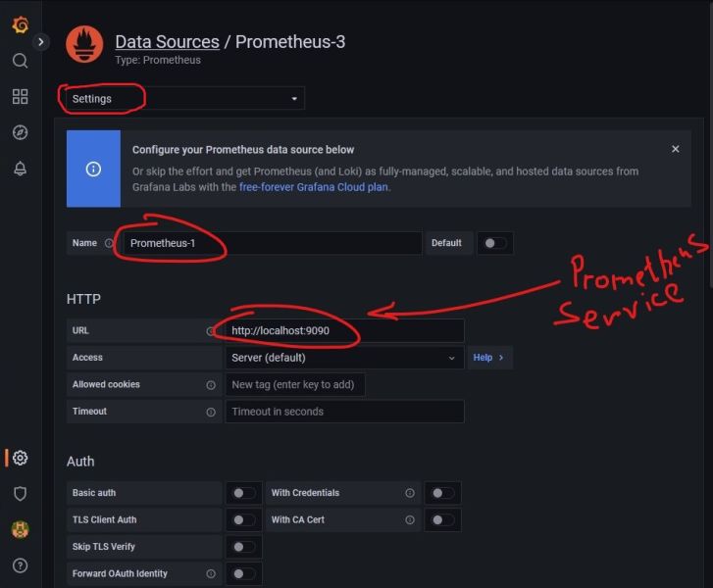Viewport: 713px width, 588px height.
Task: Open the Settings tab dropdown
Action: (x=185, y=99)
